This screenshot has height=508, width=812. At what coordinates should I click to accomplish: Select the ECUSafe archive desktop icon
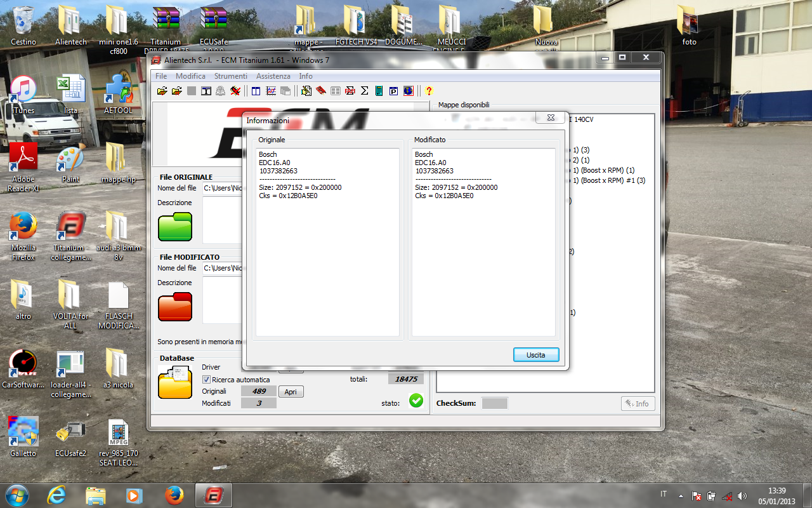pyautogui.click(x=214, y=25)
